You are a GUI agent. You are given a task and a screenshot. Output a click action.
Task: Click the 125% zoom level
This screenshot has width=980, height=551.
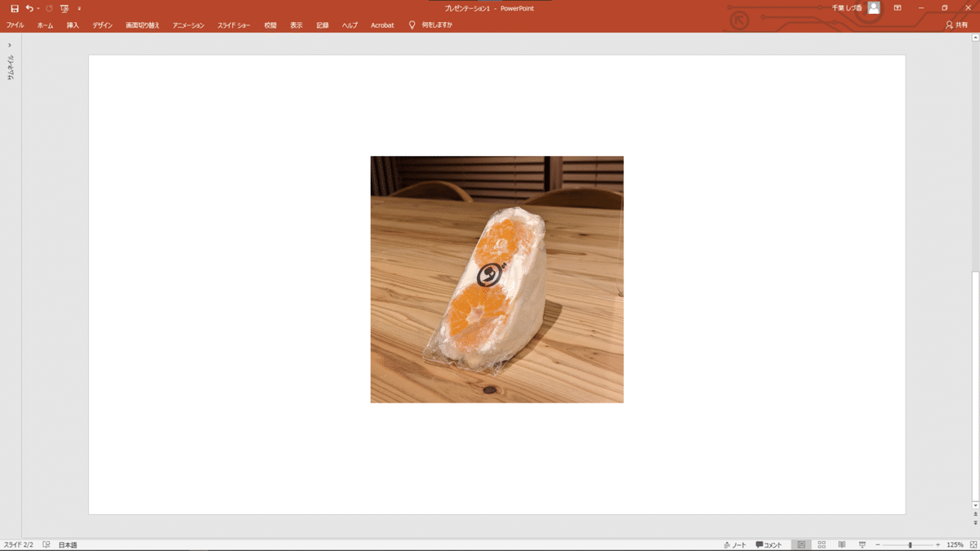tap(955, 544)
